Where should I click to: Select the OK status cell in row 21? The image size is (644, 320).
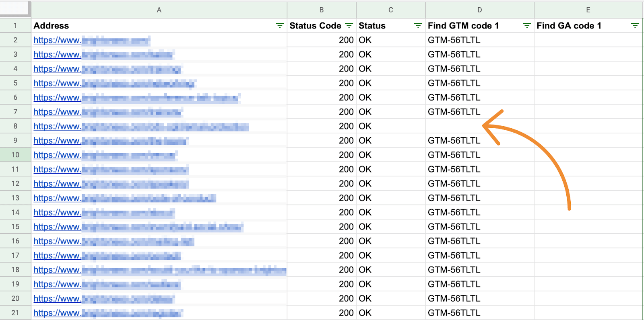point(365,313)
